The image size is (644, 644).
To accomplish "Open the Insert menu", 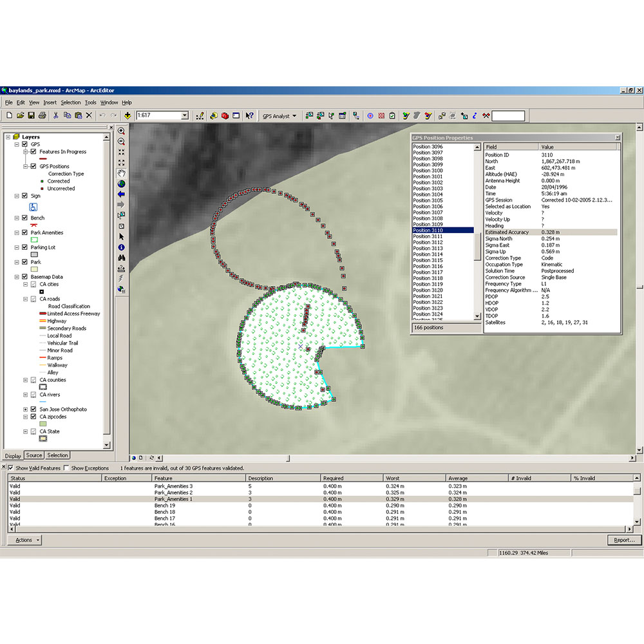I will coord(50,102).
